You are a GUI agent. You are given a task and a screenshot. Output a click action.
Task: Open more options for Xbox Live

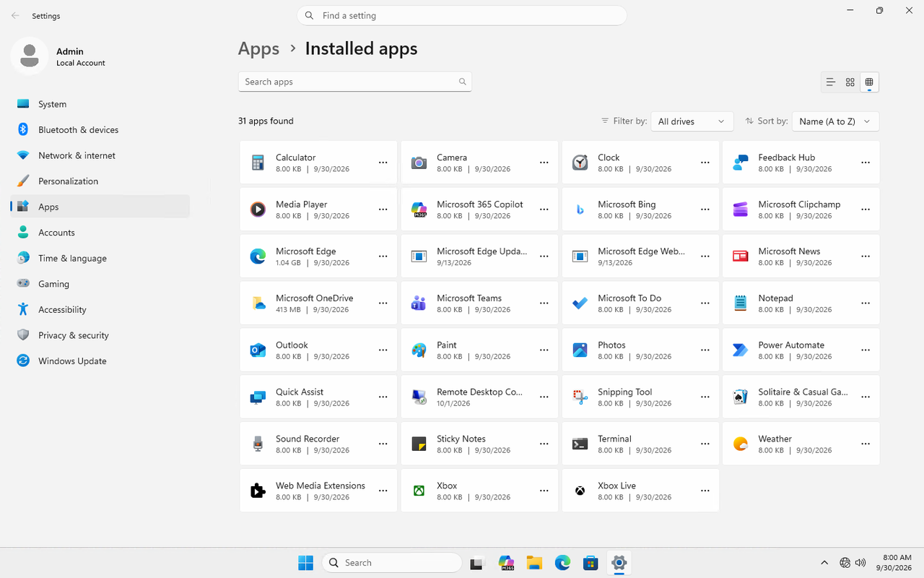tap(705, 491)
